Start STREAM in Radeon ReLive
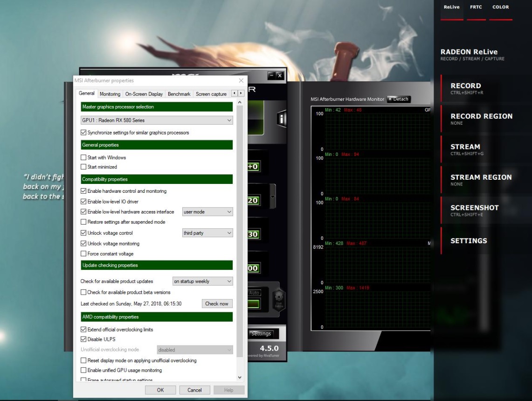The height and width of the screenshot is (401, 532). pos(485,149)
